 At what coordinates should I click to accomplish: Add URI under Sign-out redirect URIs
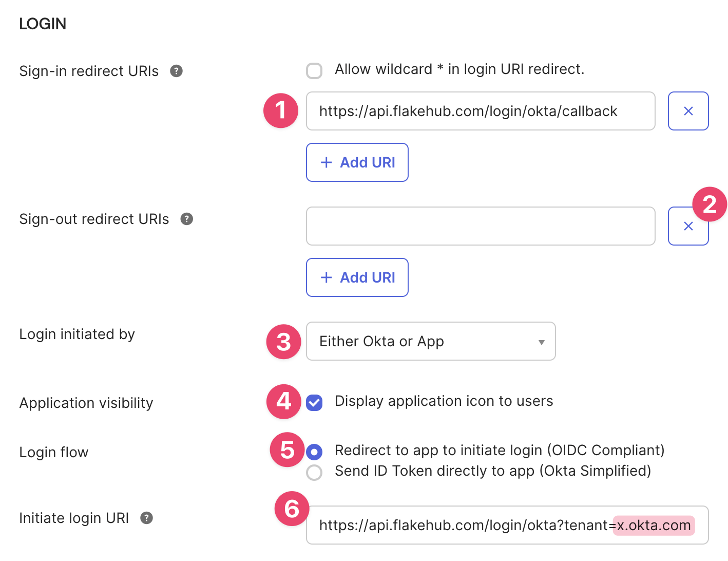pyautogui.click(x=357, y=277)
